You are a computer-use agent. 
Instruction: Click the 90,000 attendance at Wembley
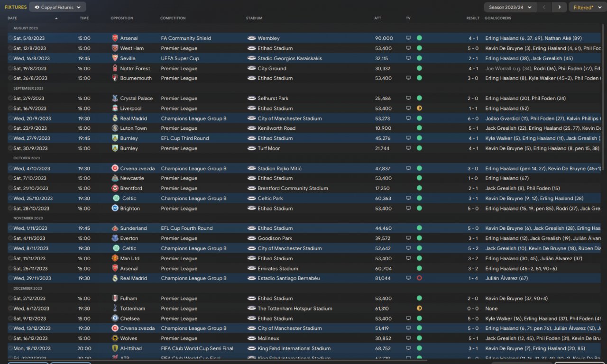[x=384, y=38]
